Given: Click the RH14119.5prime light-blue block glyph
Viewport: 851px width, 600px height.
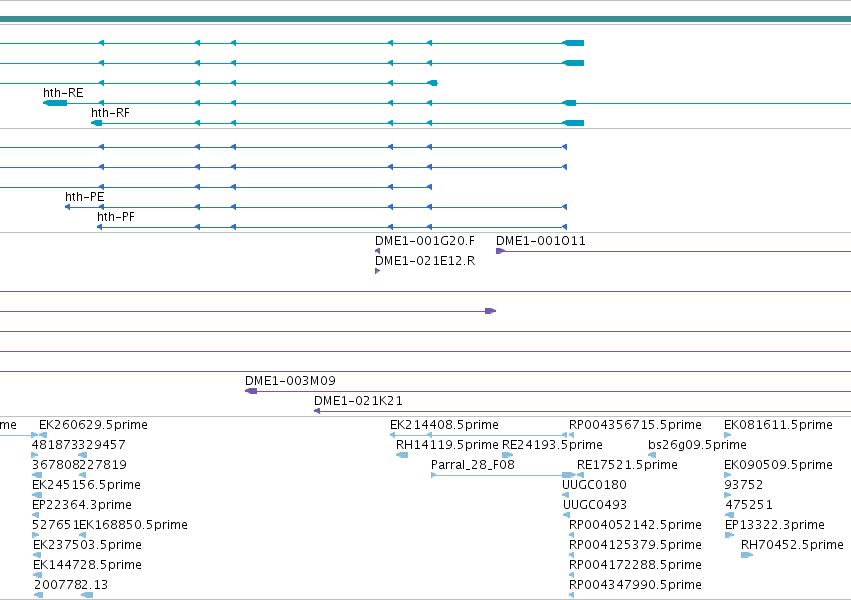Looking at the screenshot, I should click(402, 455).
